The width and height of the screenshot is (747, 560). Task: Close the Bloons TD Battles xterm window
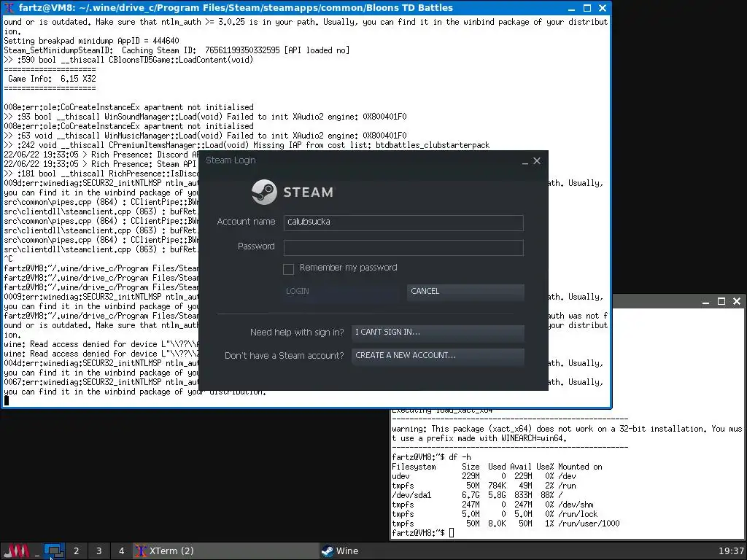click(603, 8)
